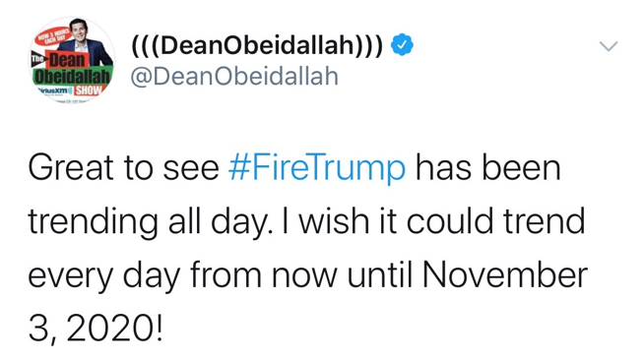Click the 'every day from now until' line
The width and height of the screenshot is (644, 361).
pyautogui.click(x=221, y=276)
